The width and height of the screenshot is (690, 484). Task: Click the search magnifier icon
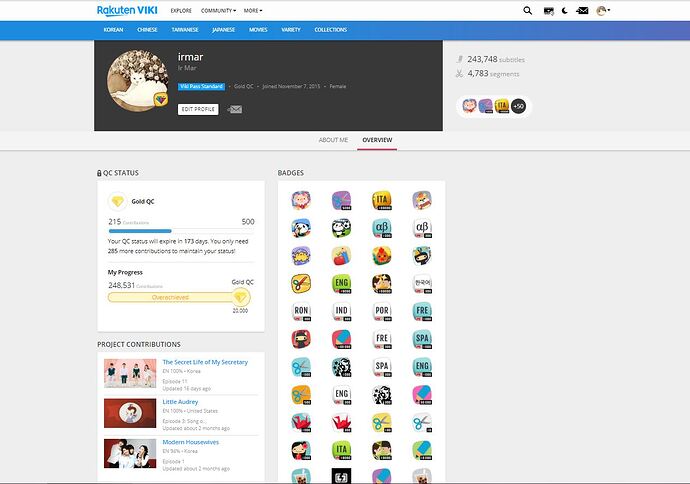528,11
